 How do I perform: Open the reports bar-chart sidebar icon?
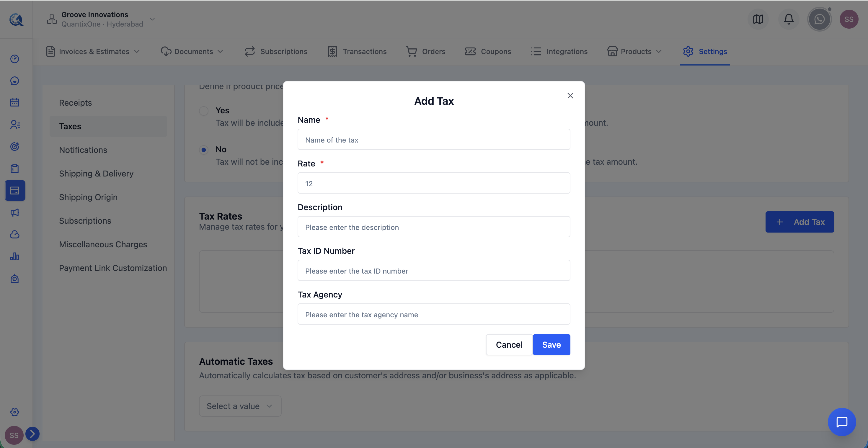[x=14, y=256]
